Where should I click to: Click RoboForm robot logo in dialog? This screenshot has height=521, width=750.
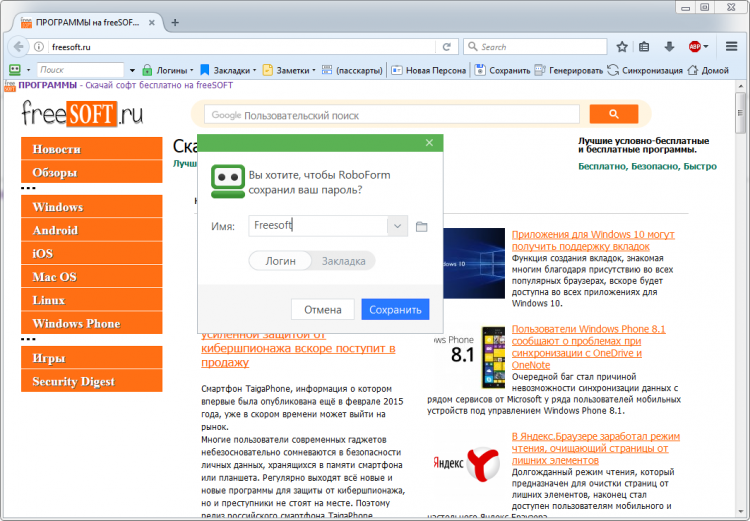pyautogui.click(x=228, y=181)
